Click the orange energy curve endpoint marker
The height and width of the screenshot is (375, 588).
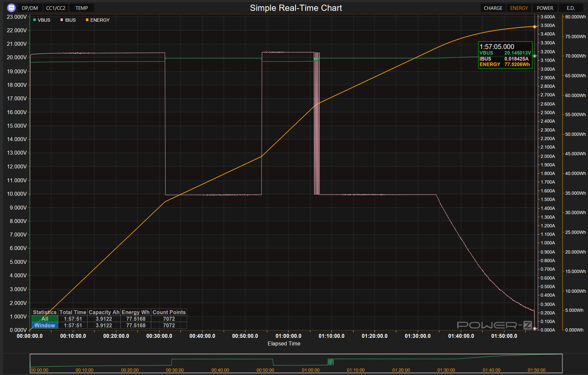pos(535,27)
